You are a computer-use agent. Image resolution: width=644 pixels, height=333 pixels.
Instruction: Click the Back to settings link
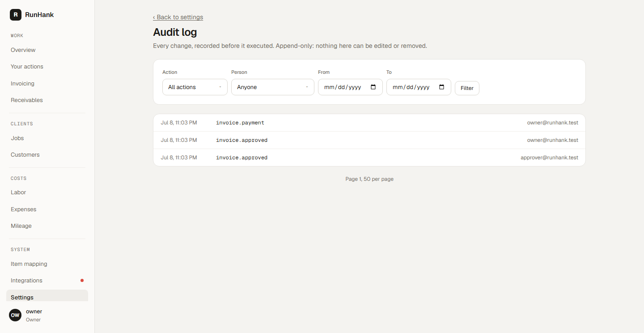pos(178,17)
